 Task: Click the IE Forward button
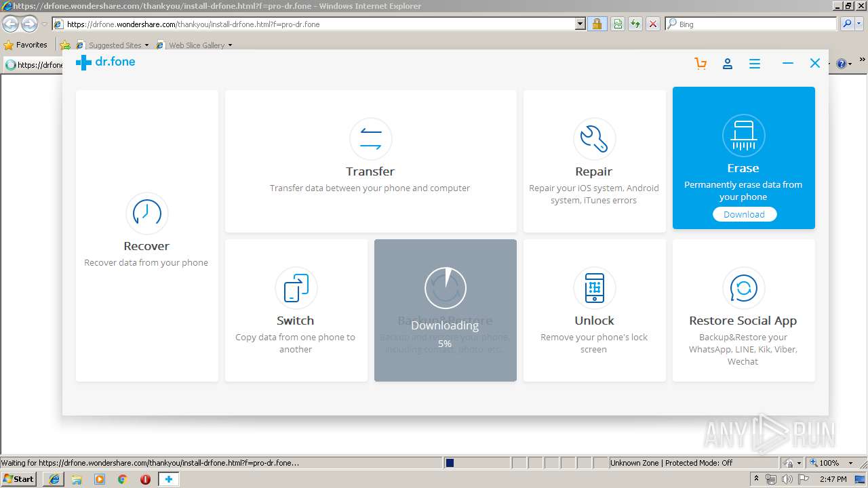click(x=29, y=24)
